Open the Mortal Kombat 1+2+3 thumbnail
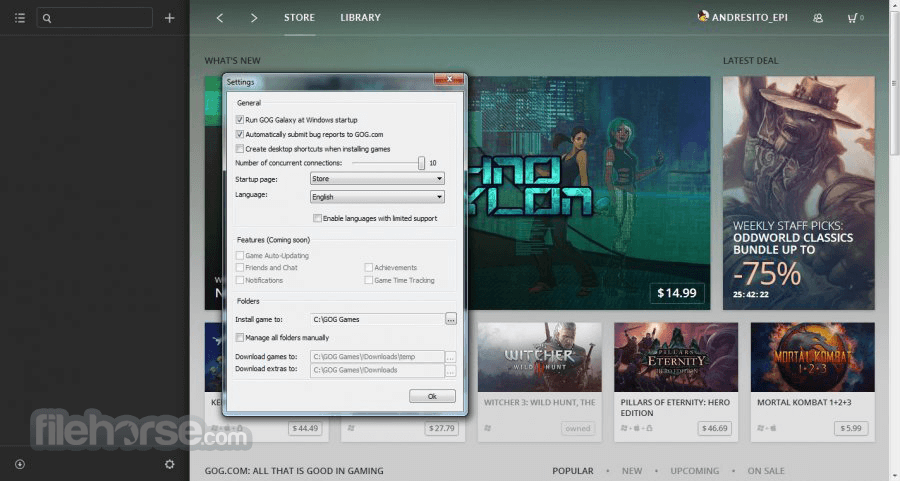 coord(813,357)
